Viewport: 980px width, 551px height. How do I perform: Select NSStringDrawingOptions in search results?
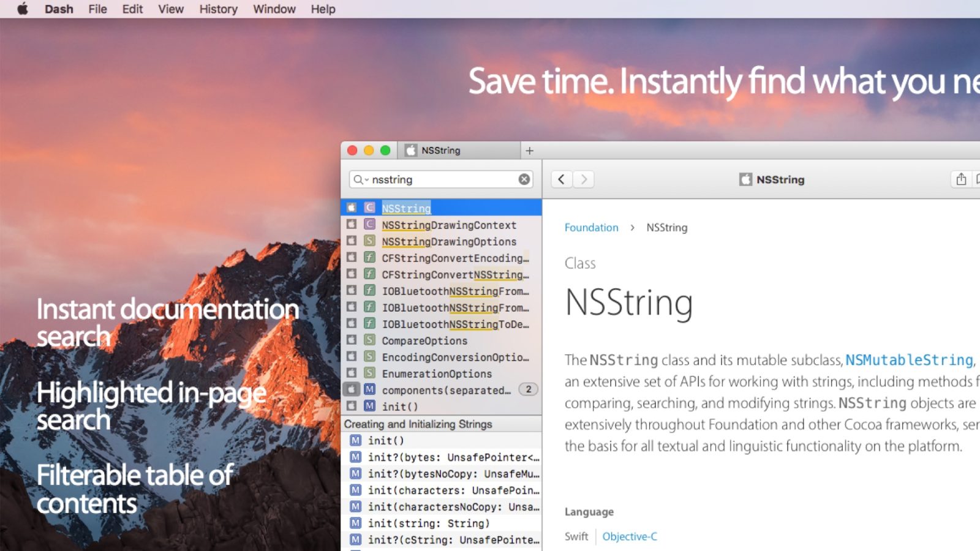pyautogui.click(x=448, y=242)
